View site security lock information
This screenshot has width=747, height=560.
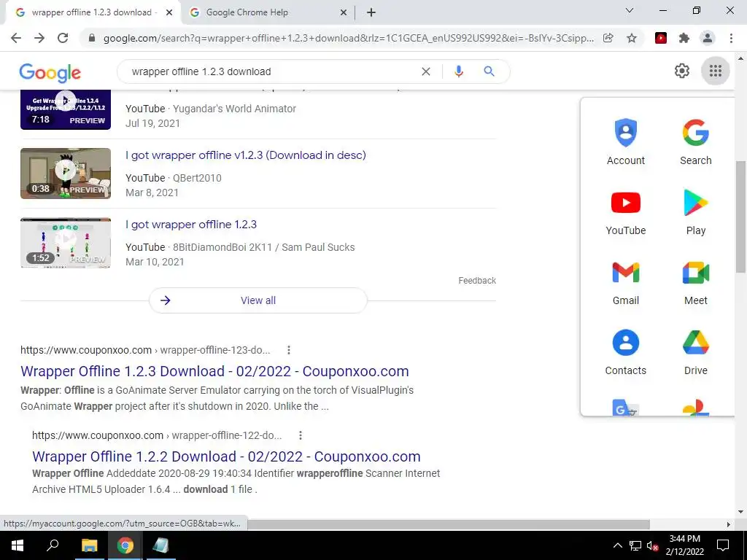click(x=92, y=38)
